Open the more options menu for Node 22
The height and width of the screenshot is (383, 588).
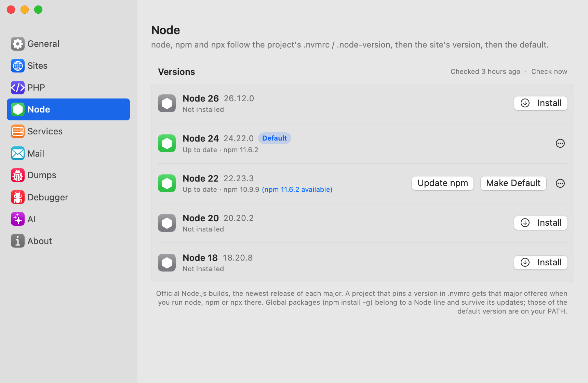(560, 183)
